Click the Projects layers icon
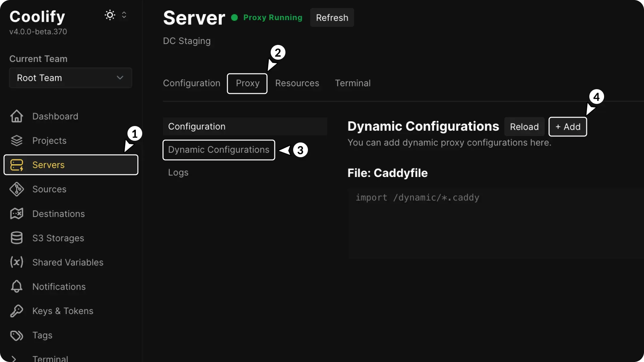644x362 pixels. click(16, 140)
